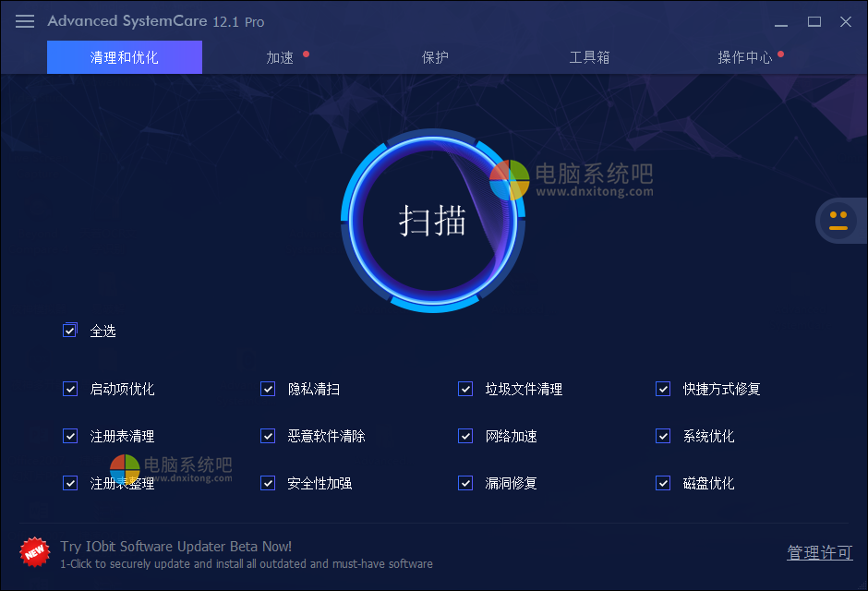Click the 垃圾文件清理 label
This screenshot has width=868, height=591.
click(524, 389)
